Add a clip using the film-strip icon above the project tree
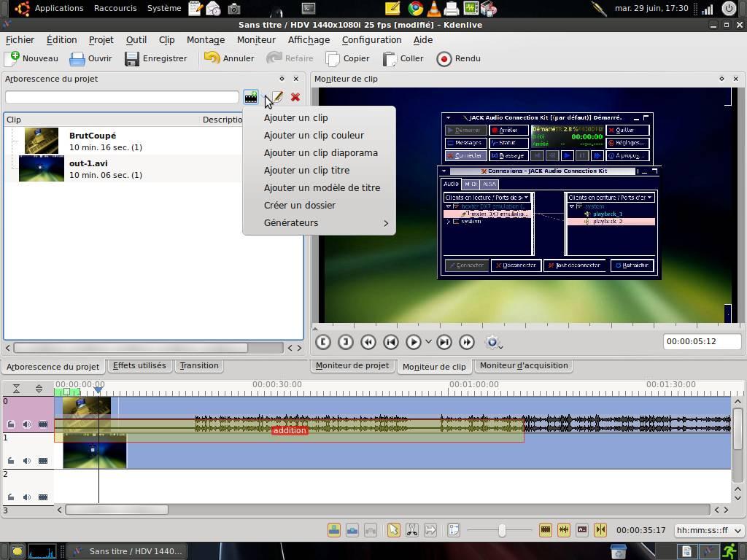Screen dimensions: 747x560 251,97
